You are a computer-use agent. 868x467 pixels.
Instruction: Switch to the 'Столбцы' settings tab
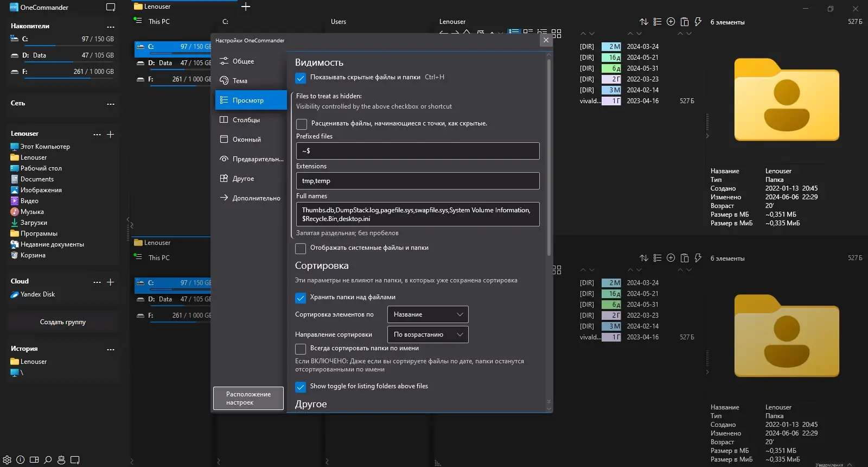coord(246,120)
